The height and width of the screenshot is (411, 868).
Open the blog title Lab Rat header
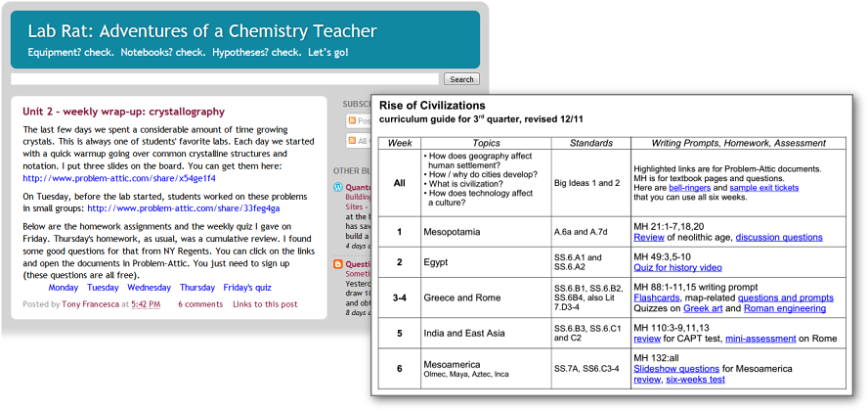coord(202,31)
